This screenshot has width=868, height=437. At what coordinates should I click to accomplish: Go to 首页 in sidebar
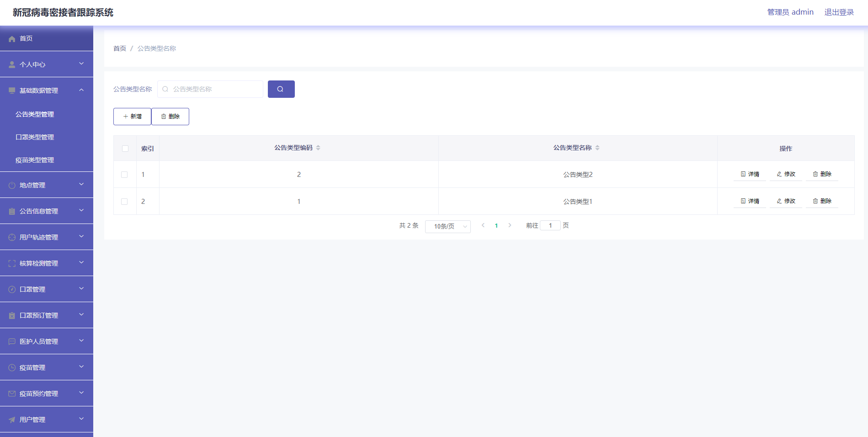pyautogui.click(x=47, y=38)
